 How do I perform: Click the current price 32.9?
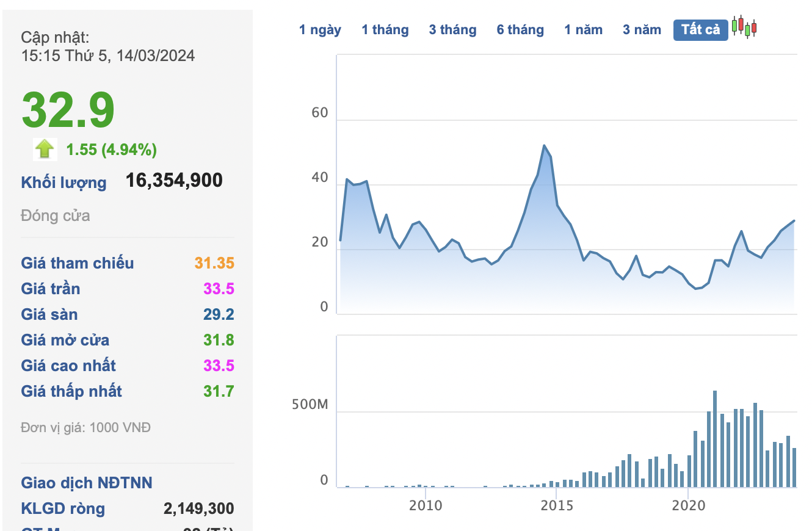(68, 110)
